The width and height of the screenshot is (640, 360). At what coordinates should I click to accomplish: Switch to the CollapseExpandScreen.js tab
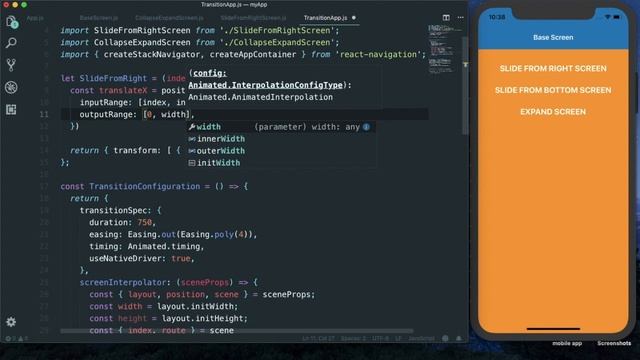(x=169, y=18)
